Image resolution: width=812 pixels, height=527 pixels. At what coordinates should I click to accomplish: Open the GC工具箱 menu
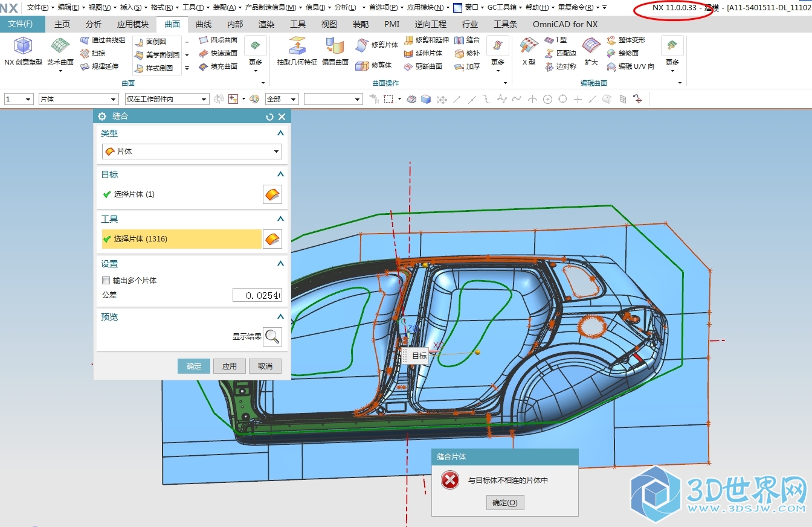(504, 7)
